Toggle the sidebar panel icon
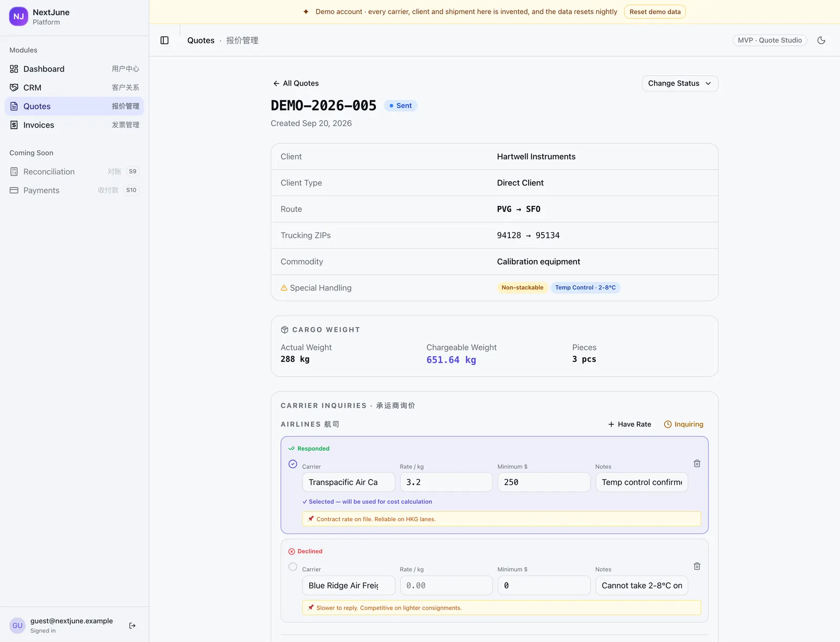The width and height of the screenshot is (840, 642). tap(164, 40)
